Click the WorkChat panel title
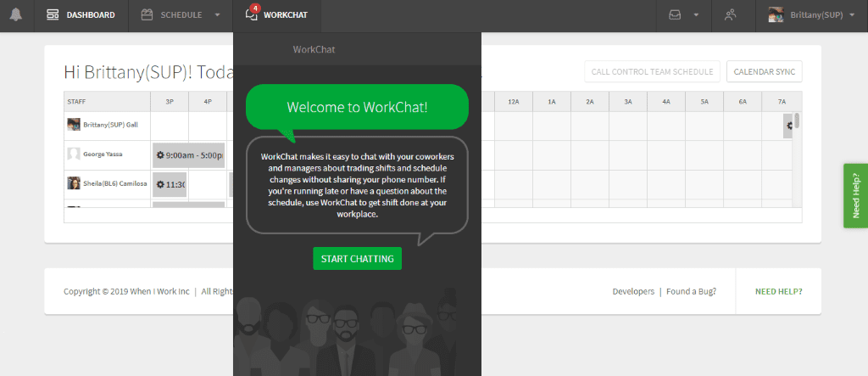 click(314, 49)
